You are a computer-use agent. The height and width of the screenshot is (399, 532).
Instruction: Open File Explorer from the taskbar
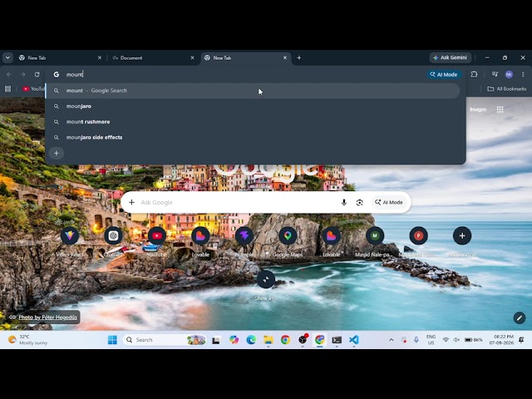pyautogui.click(x=268, y=340)
